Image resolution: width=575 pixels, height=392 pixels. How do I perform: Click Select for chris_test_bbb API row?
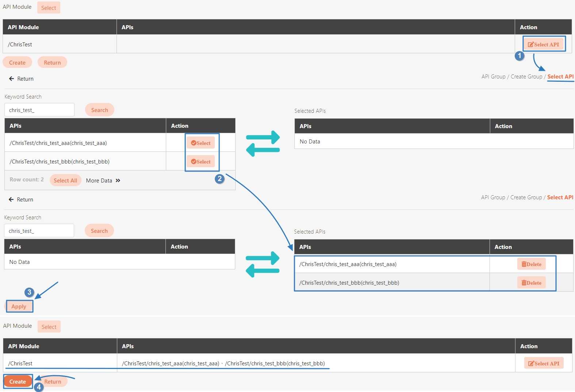201,162
